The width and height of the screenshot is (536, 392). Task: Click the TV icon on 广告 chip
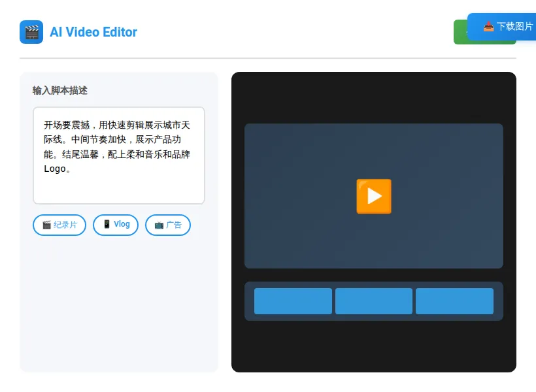click(x=159, y=225)
